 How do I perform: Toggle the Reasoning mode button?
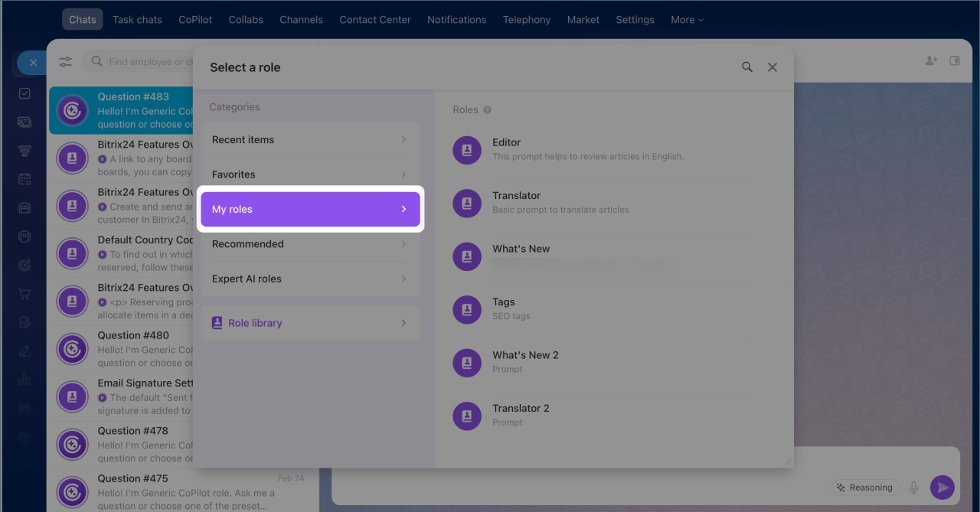(x=864, y=488)
